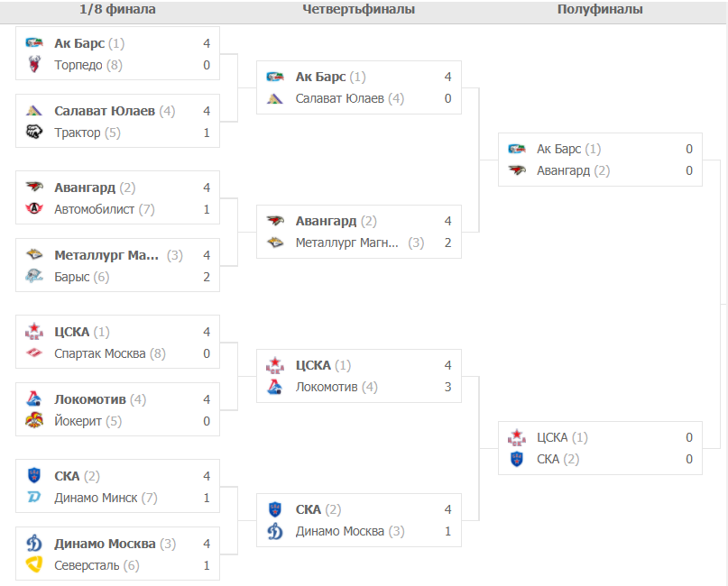Click Severstal logo next to Северсталь (6)
The width and height of the screenshot is (728, 586).
coord(34,565)
